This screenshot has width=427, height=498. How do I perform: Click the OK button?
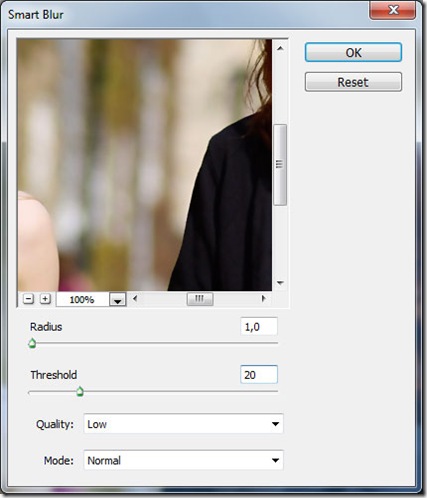coord(353,52)
